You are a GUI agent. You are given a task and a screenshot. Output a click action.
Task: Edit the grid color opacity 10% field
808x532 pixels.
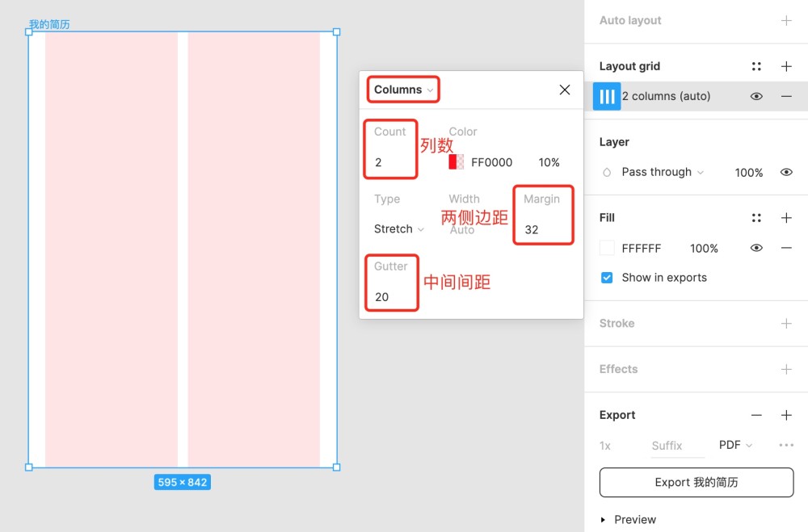click(549, 163)
